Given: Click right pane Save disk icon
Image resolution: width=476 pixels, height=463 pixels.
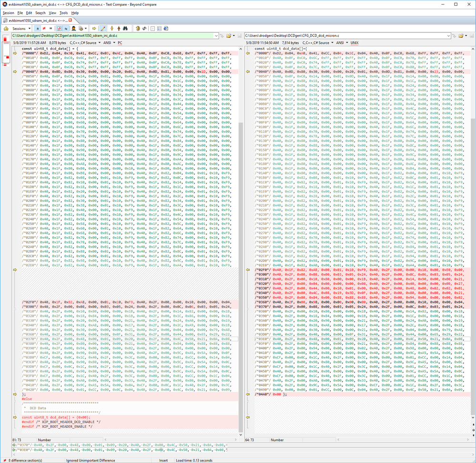Looking at the screenshot, I should [x=471, y=36].
